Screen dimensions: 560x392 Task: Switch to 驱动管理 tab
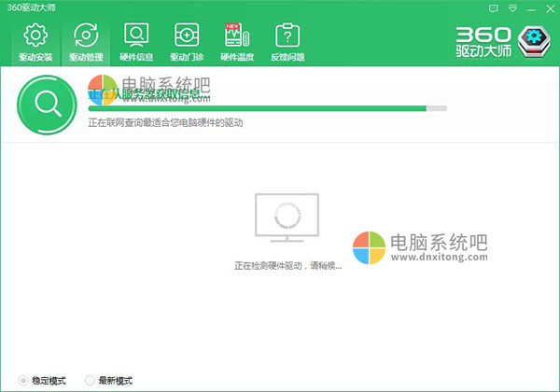(86, 42)
